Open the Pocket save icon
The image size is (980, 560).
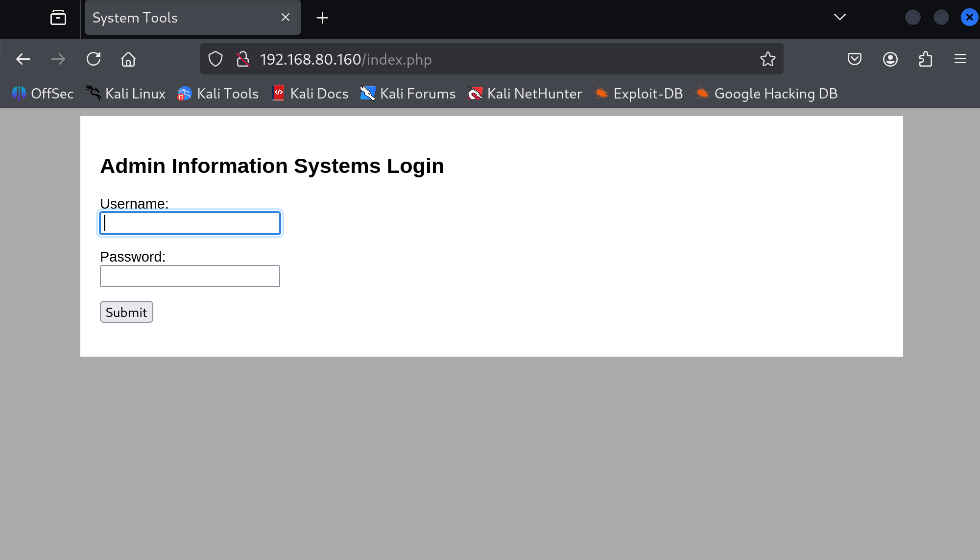(x=855, y=59)
